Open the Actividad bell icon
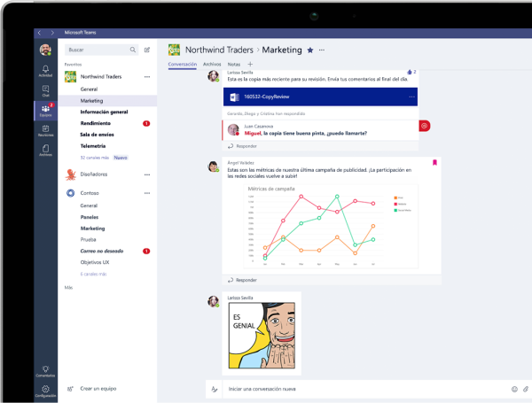The width and height of the screenshot is (532, 403). click(45, 71)
